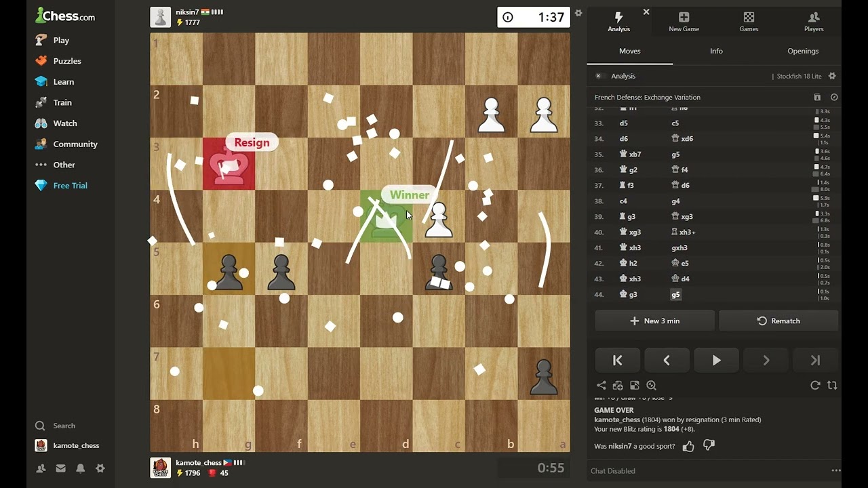Switch to the Analysis tab
868x488 pixels.
tap(618, 21)
